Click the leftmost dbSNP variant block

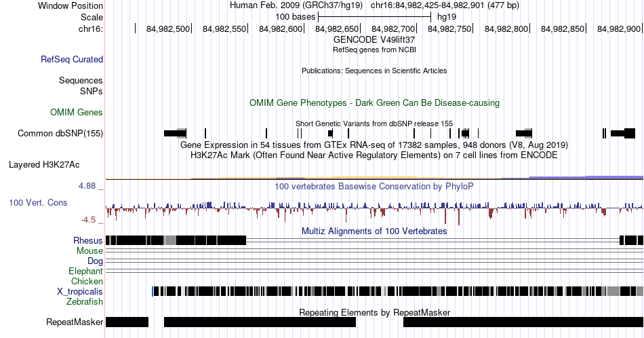pos(175,133)
